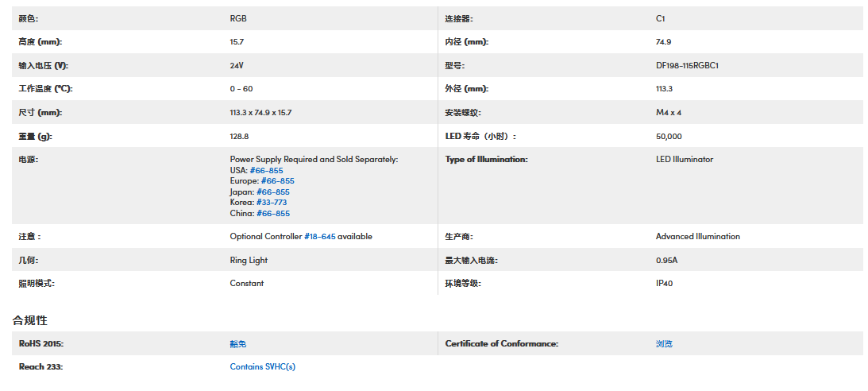Click the RoHS 2015 豁免 link

238,344
